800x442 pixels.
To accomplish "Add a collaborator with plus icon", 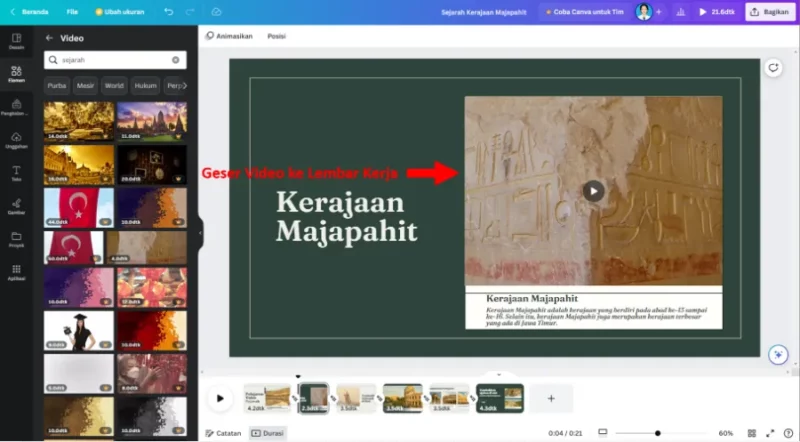I will (659, 12).
